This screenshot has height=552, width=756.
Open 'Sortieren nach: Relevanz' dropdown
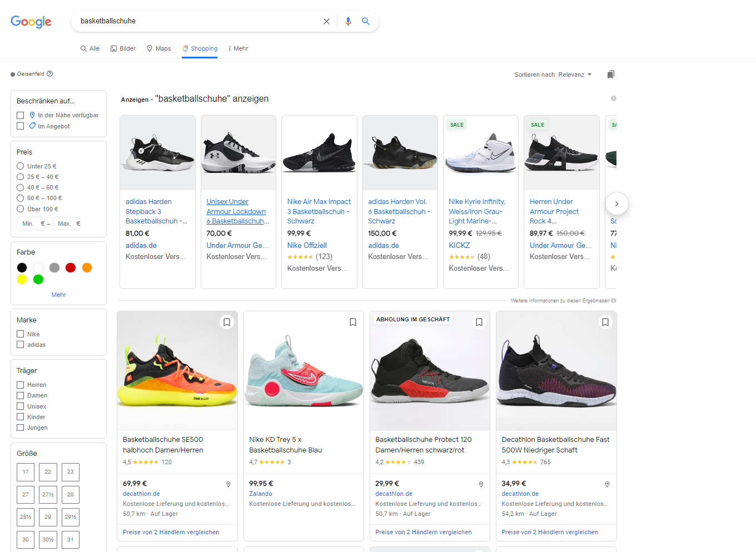pyautogui.click(x=553, y=74)
